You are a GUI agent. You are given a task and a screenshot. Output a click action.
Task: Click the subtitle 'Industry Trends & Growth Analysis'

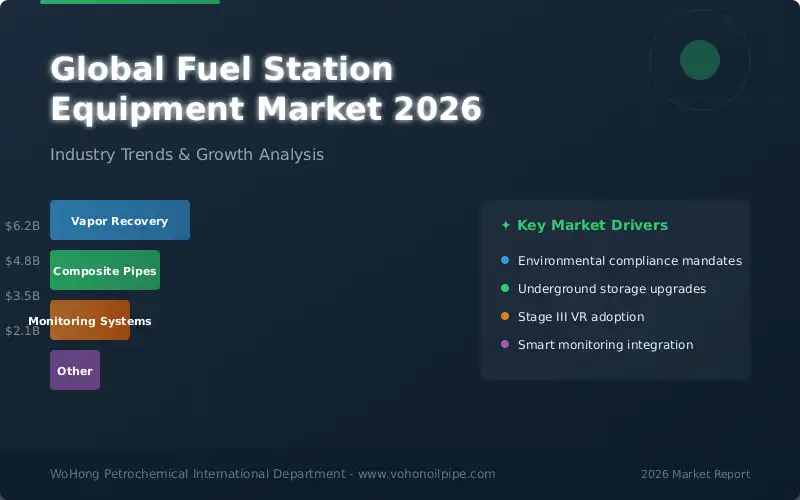click(x=187, y=154)
